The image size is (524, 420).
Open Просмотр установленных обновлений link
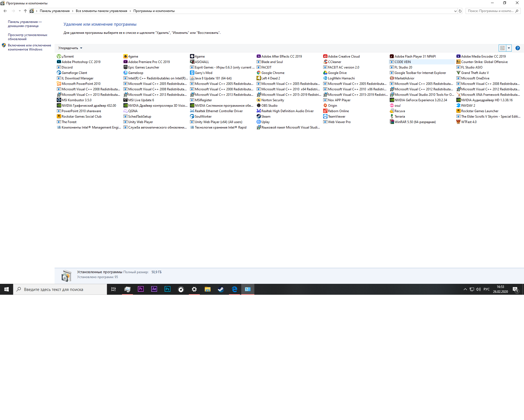pos(28,37)
